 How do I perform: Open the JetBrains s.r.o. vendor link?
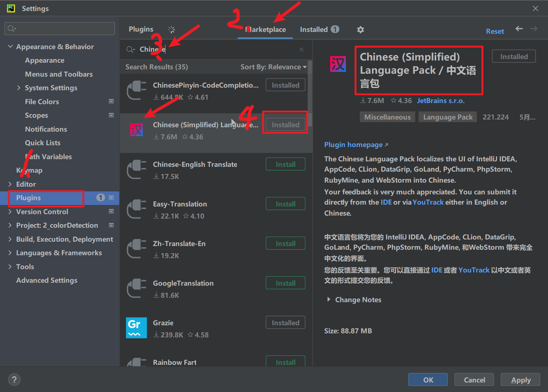[441, 100]
